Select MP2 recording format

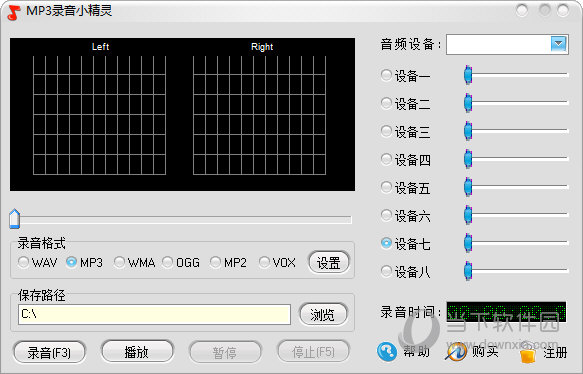click(215, 262)
